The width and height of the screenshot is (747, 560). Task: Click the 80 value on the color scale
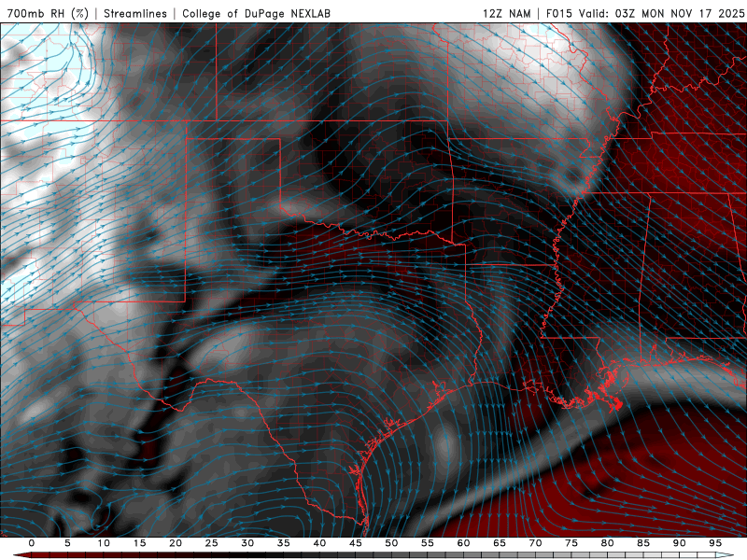click(607, 543)
